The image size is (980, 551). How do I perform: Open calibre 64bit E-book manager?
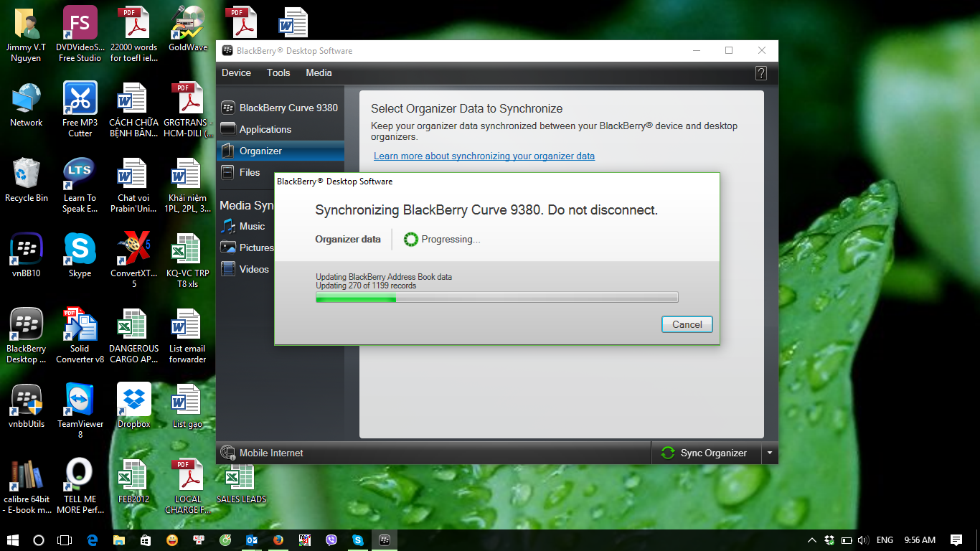[27, 486]
